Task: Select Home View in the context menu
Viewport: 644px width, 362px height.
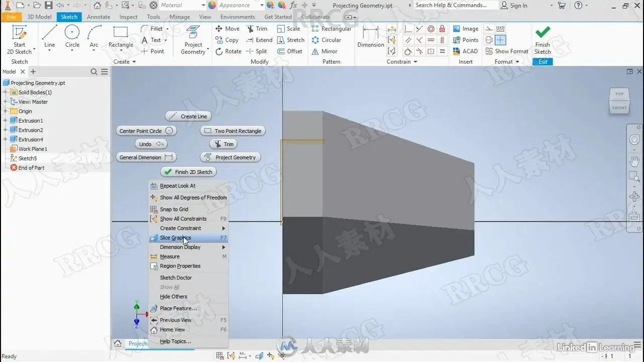Action: pyautogui.click(x=189, y=330)
